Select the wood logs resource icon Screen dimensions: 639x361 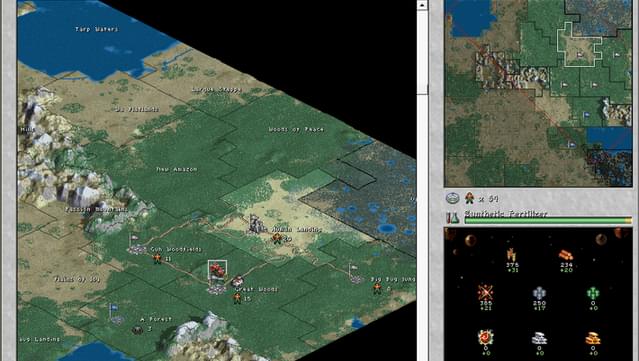point(566,255)
